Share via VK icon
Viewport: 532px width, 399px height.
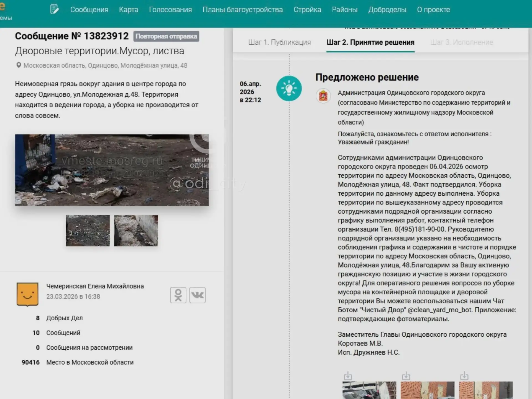197,295
